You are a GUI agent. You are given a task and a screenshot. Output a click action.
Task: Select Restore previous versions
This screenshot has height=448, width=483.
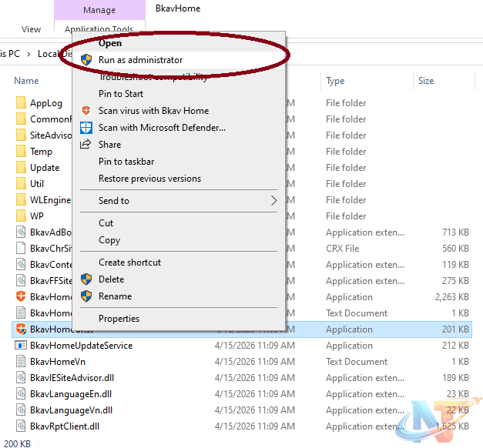pos(149,179)
